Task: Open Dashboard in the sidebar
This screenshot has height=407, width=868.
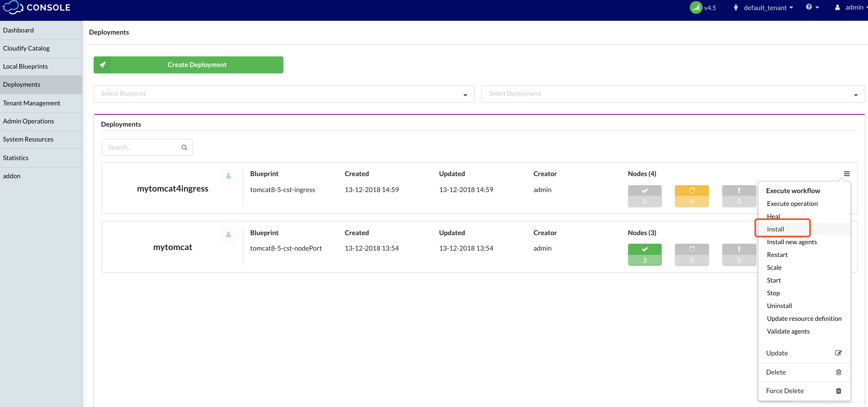Action: (41, 30)
